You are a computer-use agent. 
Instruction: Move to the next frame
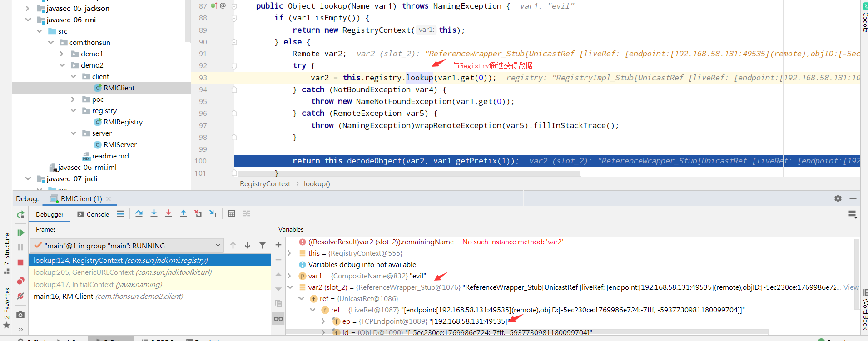(248, 245)
